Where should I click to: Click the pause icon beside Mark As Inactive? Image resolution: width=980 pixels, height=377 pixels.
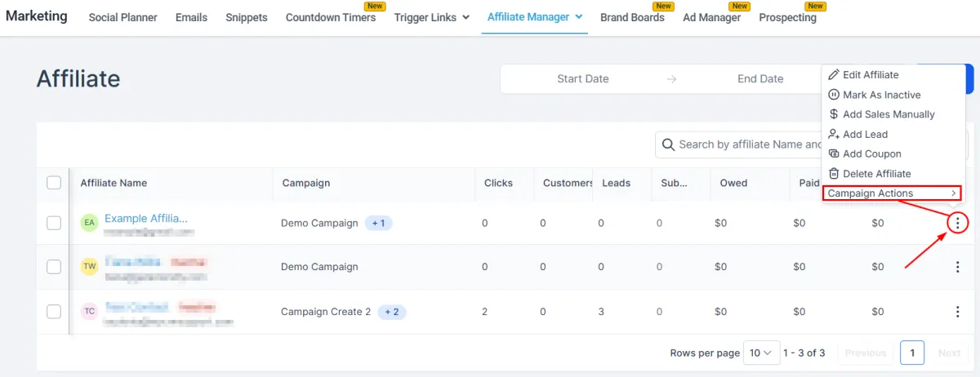point(834,95)
